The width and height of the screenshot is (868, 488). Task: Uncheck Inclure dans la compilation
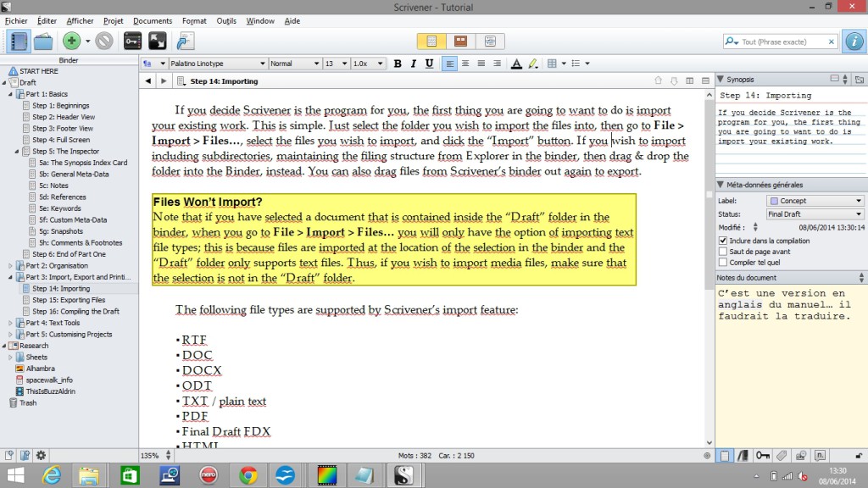pos(723,241)
